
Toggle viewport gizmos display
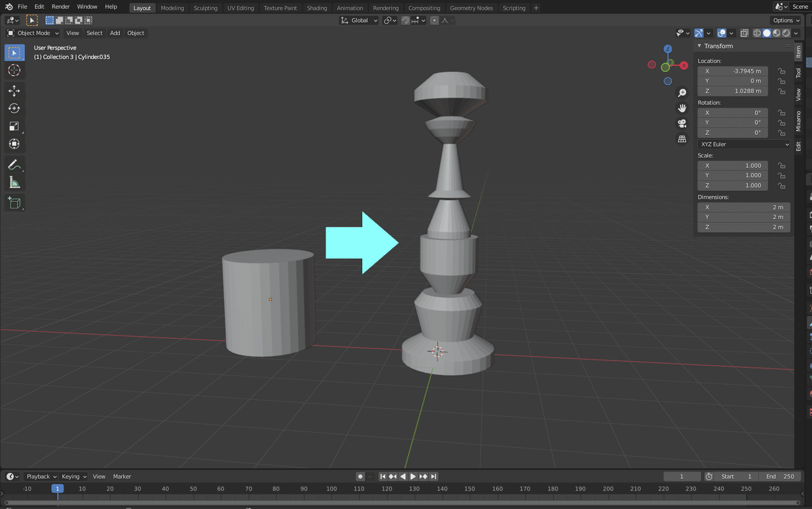tap(698, 33)
